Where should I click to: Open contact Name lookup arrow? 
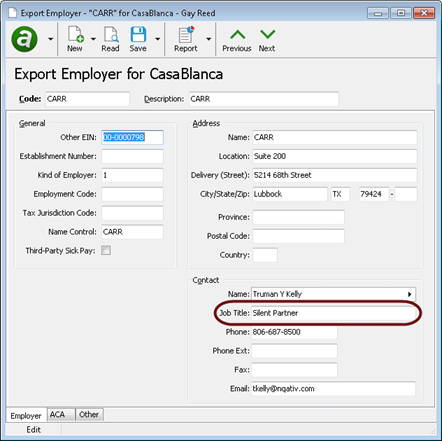point(409,294)
